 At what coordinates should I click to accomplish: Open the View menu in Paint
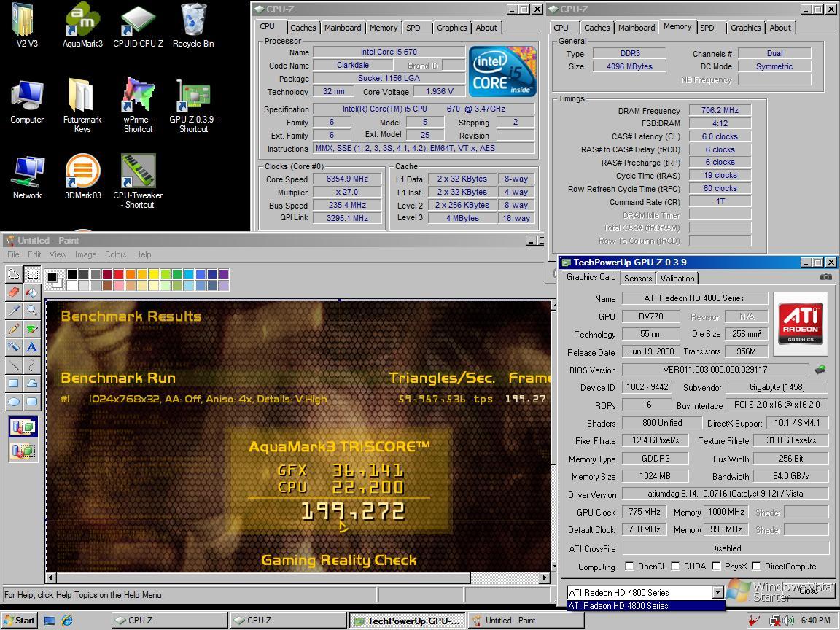coord(58,254)
